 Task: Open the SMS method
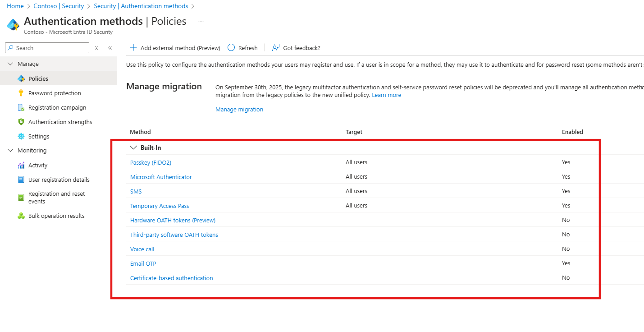point(136,191)
